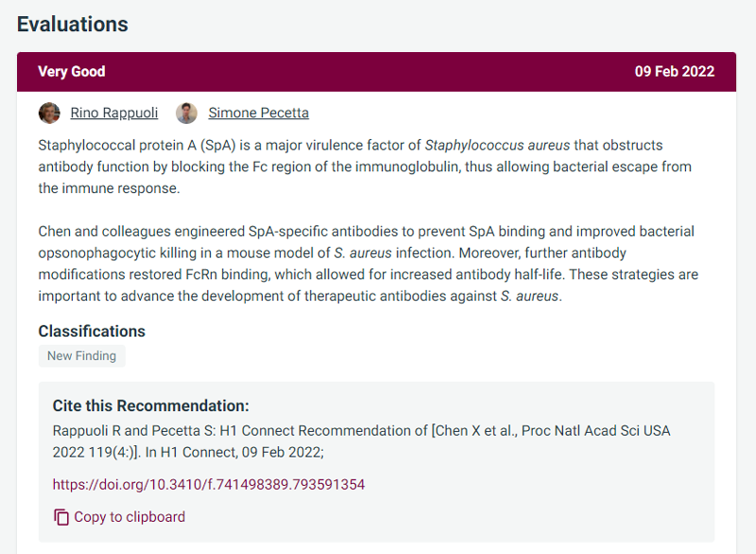Select the New Finding classification tag

(x=82, y=355)
